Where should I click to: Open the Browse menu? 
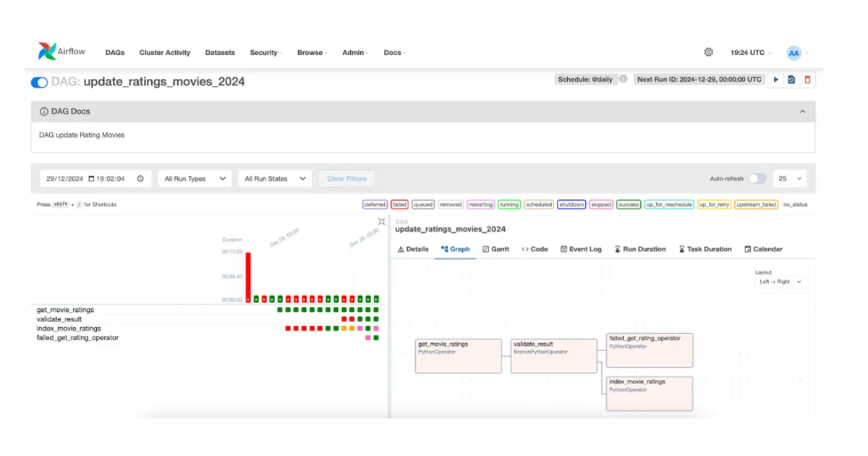pos(311,52)
